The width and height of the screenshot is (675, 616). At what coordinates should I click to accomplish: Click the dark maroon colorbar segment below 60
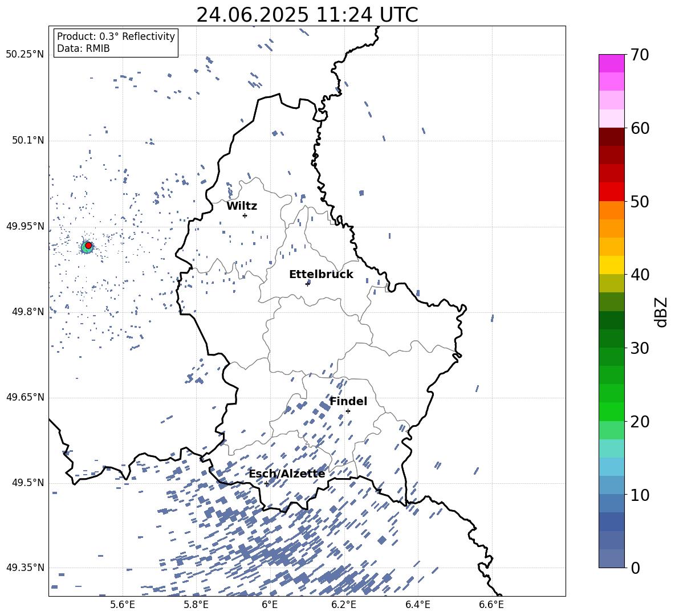pyautogui.click(x=611, y=137)
